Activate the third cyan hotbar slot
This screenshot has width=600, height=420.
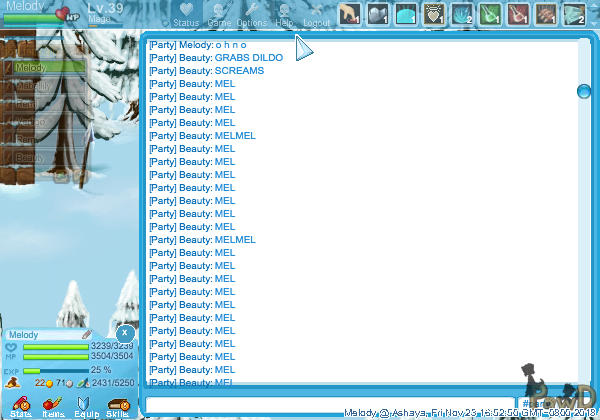pos(407,13)
